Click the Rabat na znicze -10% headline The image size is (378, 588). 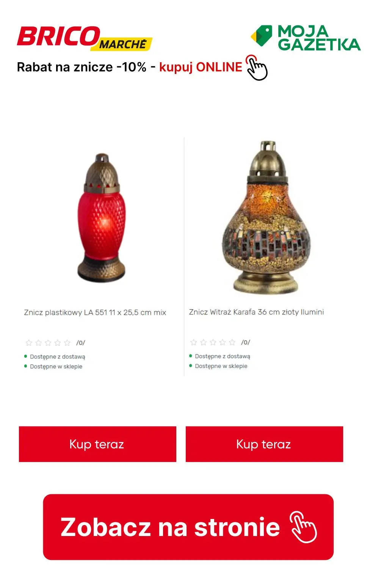point(82,67)
